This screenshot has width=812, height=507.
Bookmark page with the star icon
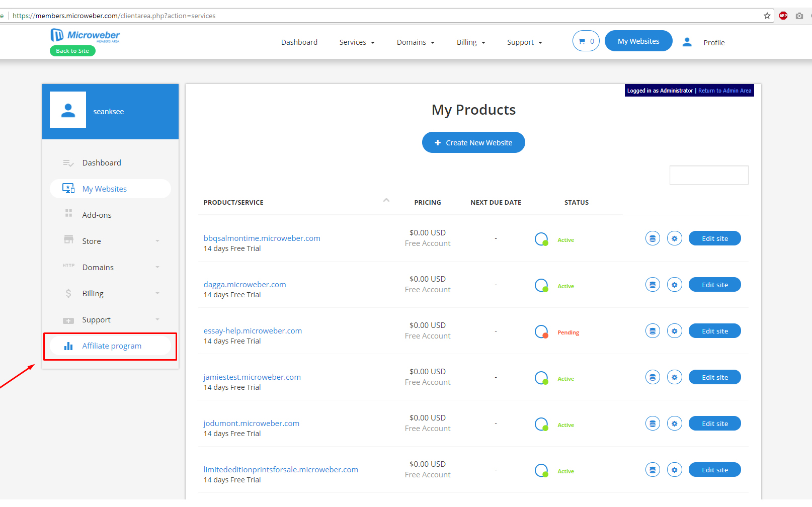pos(767,16)
